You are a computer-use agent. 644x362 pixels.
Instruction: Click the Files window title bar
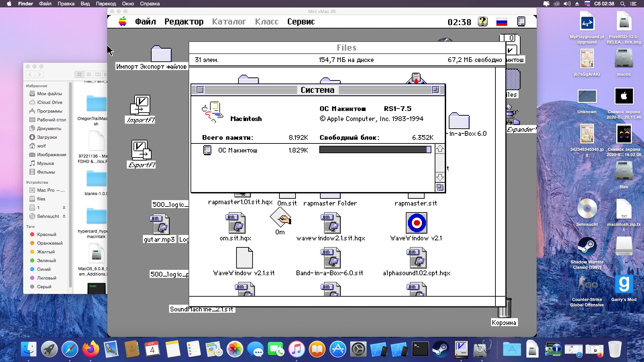click(347, 48)
